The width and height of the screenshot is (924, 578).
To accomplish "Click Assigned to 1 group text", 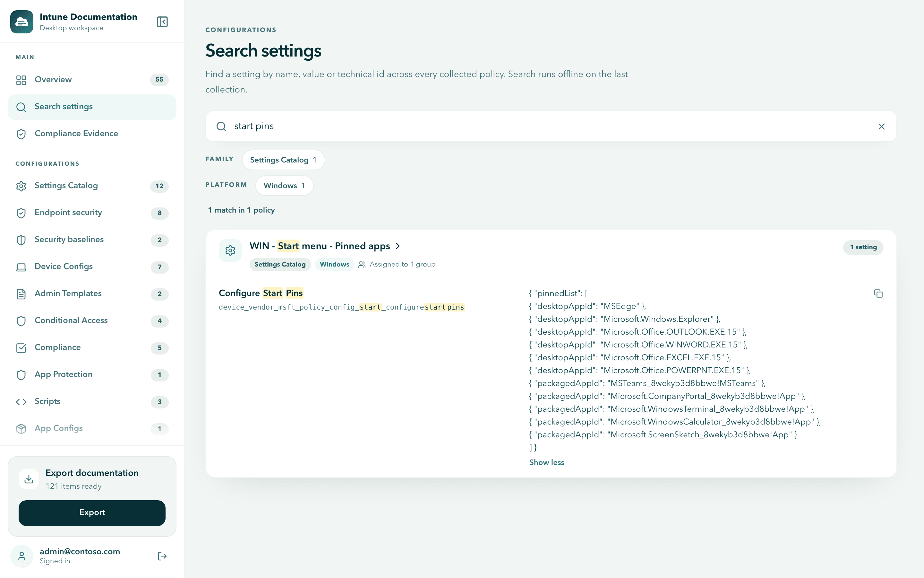I will [x=402, y=264].
